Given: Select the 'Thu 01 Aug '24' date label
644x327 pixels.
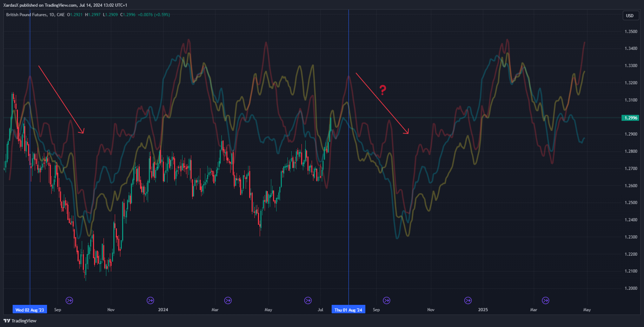Looking at the screenshot, I should [x=348, y=310].
